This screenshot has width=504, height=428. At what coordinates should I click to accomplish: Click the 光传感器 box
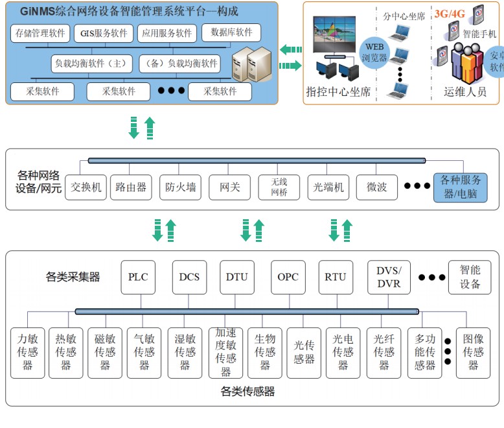[304, 353]
